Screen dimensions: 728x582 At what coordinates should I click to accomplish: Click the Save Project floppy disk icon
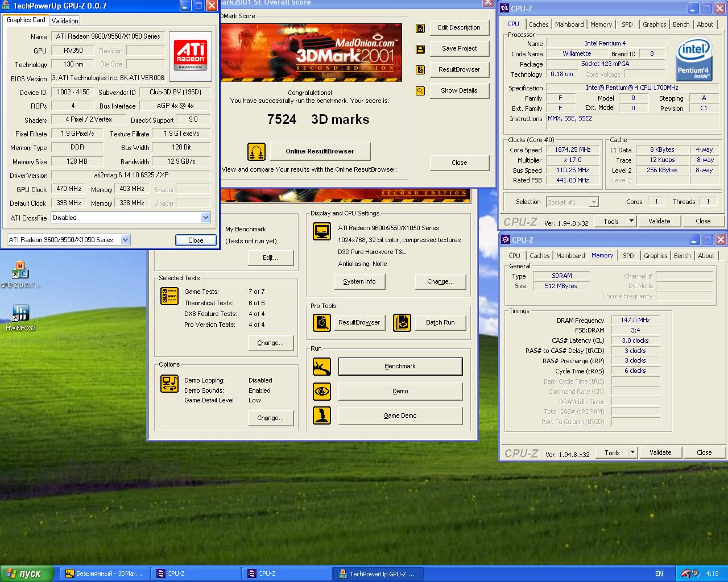coord(420,49)
